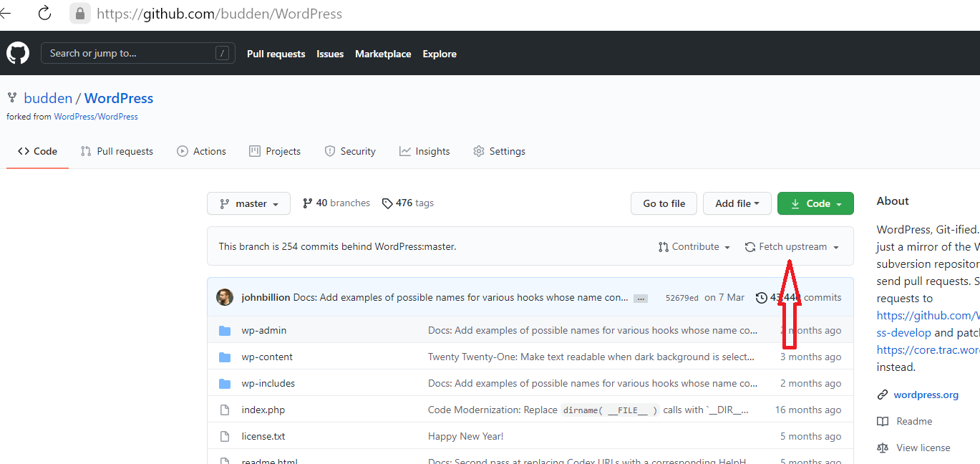This screenshot has width=980, height=464.
Task: Open Pull requests in top navigation
Action: (x=276, y=54)
